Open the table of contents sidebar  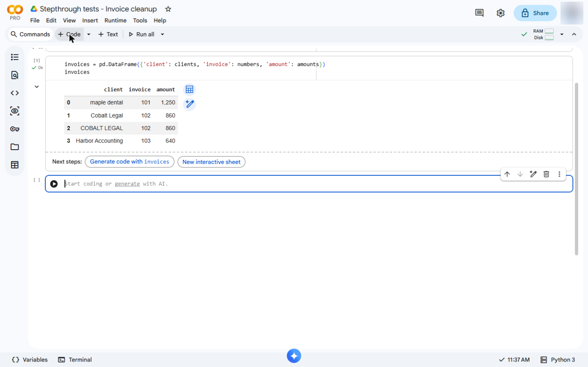pyautogui.click(x=15, y=57)
